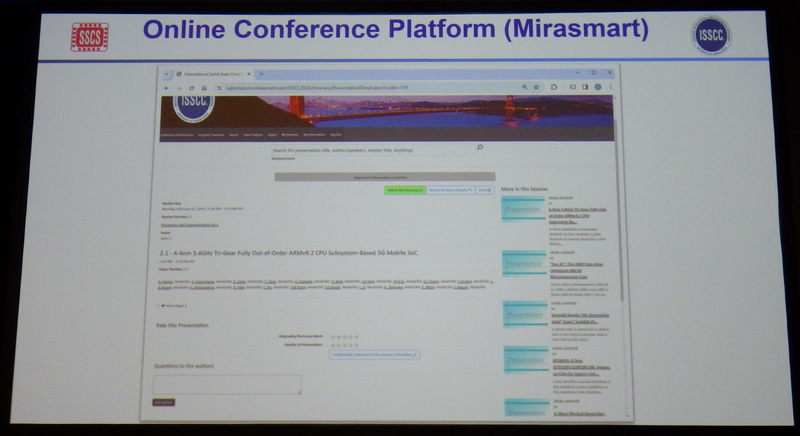Click the ISSCC logo on the slide header
800x436 pixels.
[x=711, y=35]
